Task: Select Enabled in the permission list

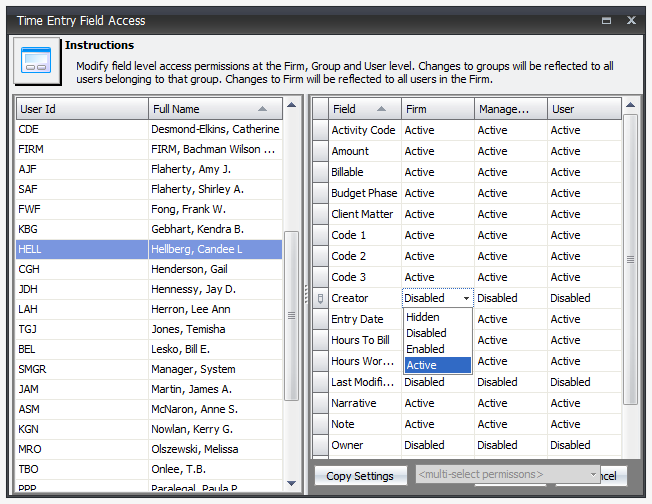Action: point(426,349)
